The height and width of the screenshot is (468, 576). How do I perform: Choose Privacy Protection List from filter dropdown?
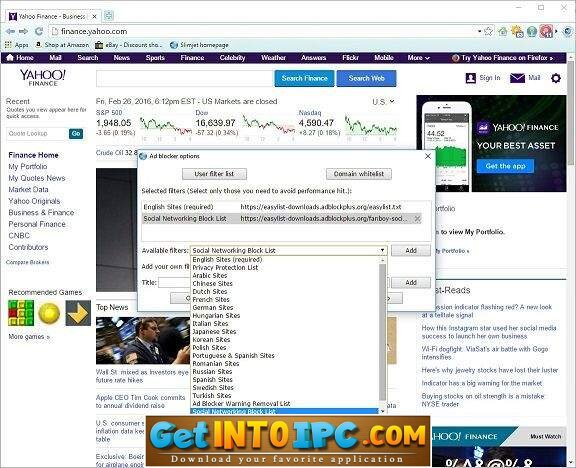[225, 267]
